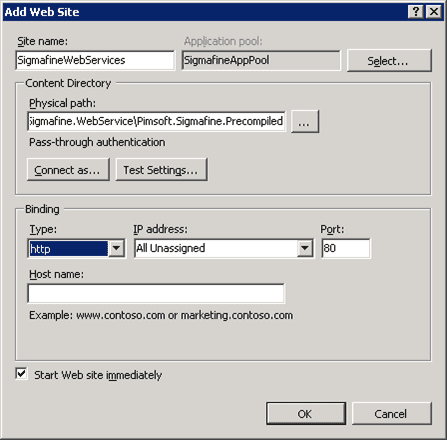Click the Example: www.contoso.com hint text

click(161, 315)
